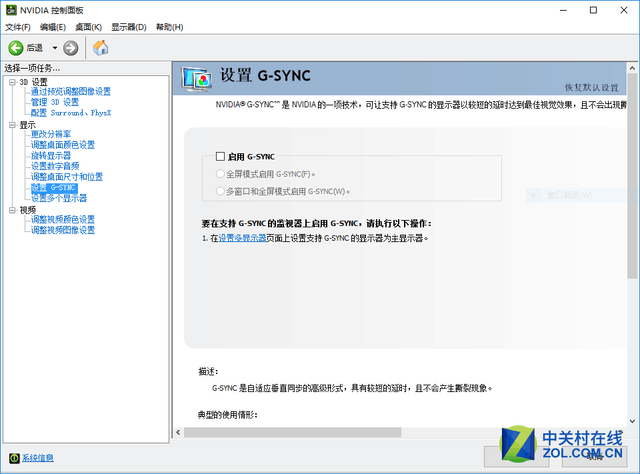Click the horizontal scrollbar thumb

(292, 432)
